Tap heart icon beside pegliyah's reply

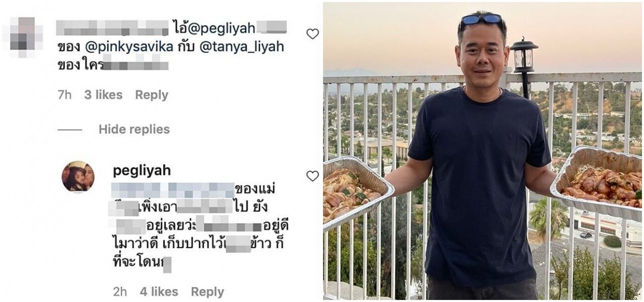point(312,176)
